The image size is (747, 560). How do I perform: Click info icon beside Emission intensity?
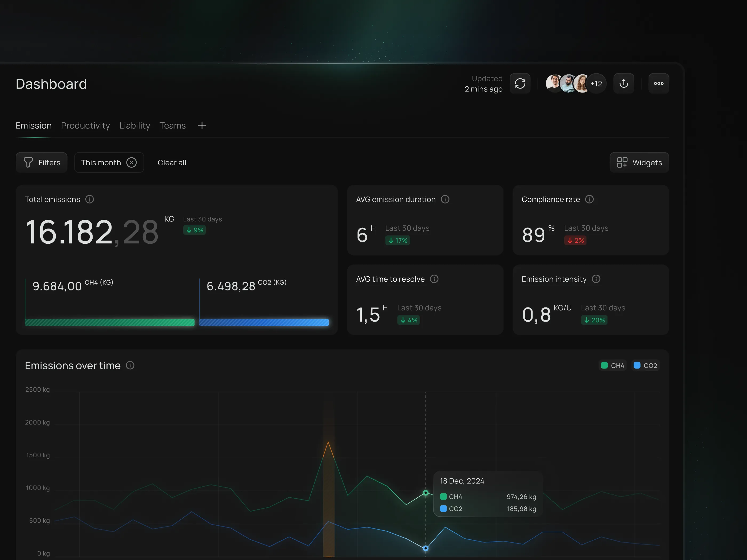pyautogui.click(x=596, y=279)
